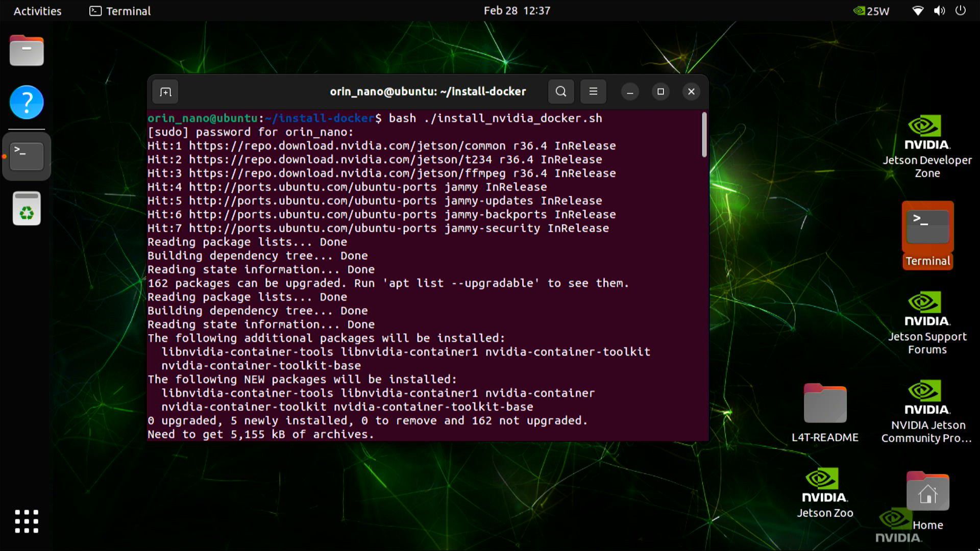Open the calendar via the clock
The image size is (980, 551).
[x=517, y=10]
